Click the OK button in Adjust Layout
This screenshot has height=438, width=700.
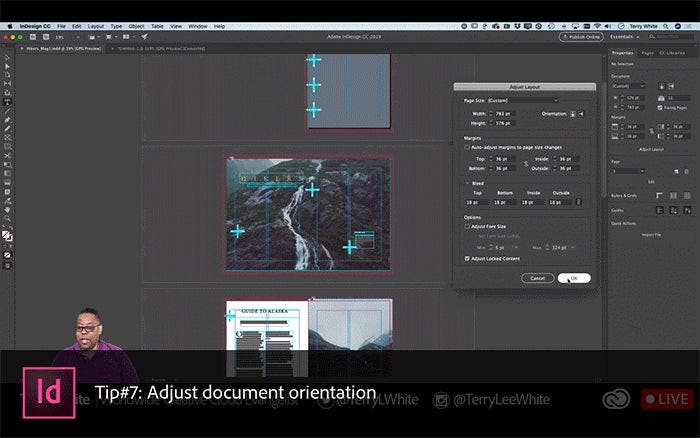coord(573,278)
